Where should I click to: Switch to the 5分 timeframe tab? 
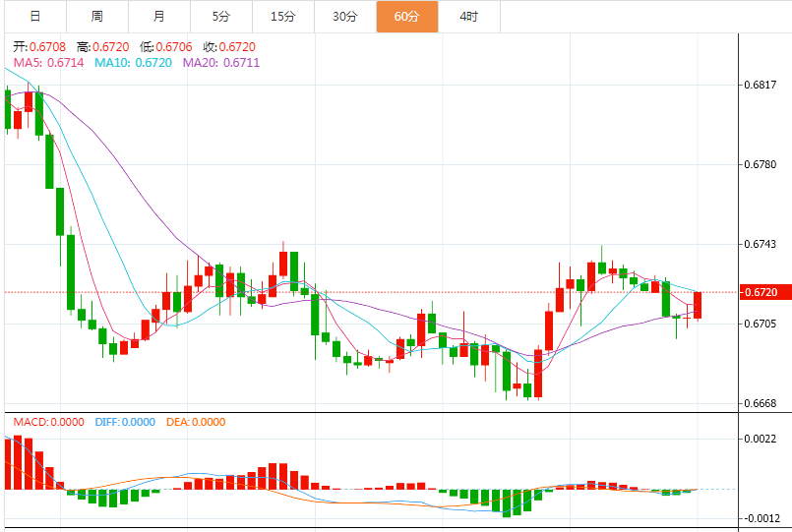tap(221, 17)
